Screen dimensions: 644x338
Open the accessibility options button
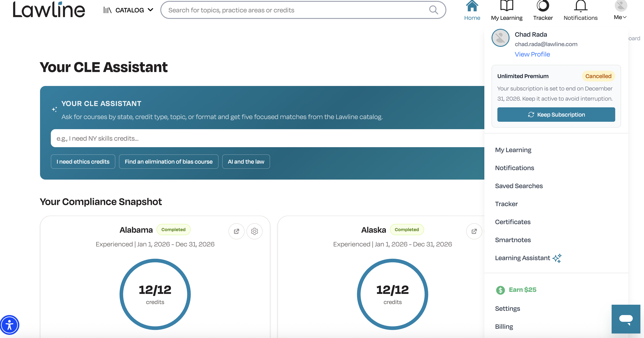tap(9, 325)
